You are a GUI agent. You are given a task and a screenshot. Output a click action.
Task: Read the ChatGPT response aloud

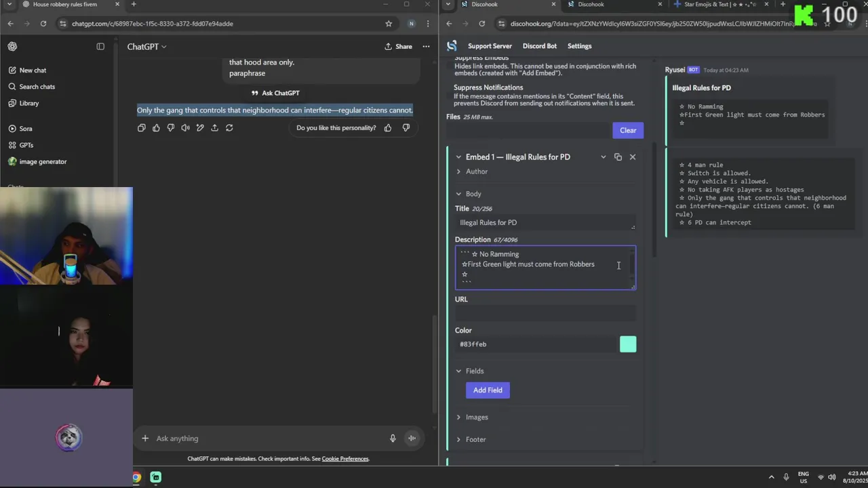click(185, 127)
